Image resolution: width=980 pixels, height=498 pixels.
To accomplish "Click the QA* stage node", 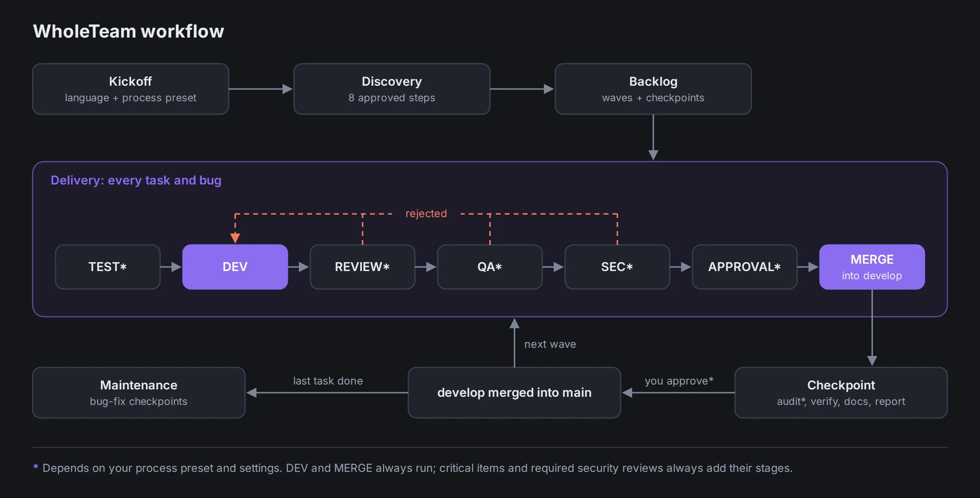I will coord(490,267).
